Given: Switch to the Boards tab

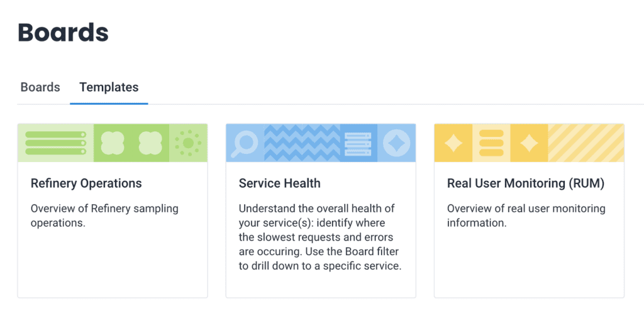Looking at the screenshot, I should 40,87.
